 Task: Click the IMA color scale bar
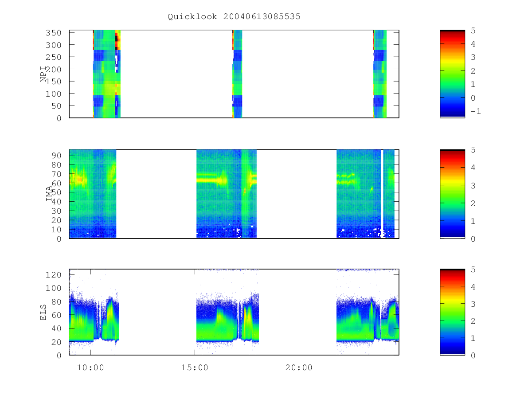[x=452, y=194]
